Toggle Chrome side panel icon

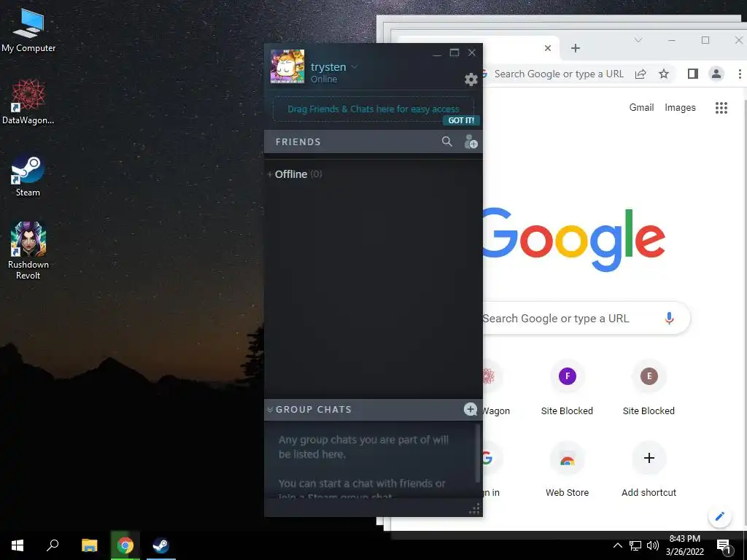click(693, 74)
